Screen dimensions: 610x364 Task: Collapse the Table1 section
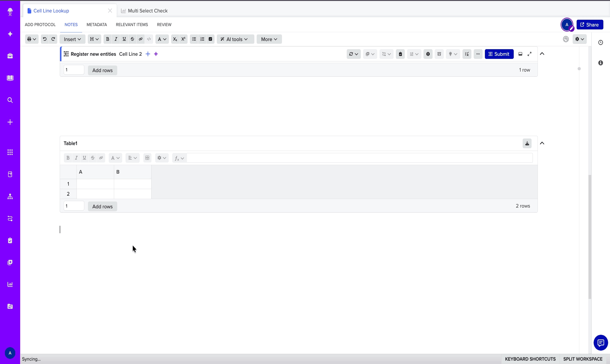[542, 143]
